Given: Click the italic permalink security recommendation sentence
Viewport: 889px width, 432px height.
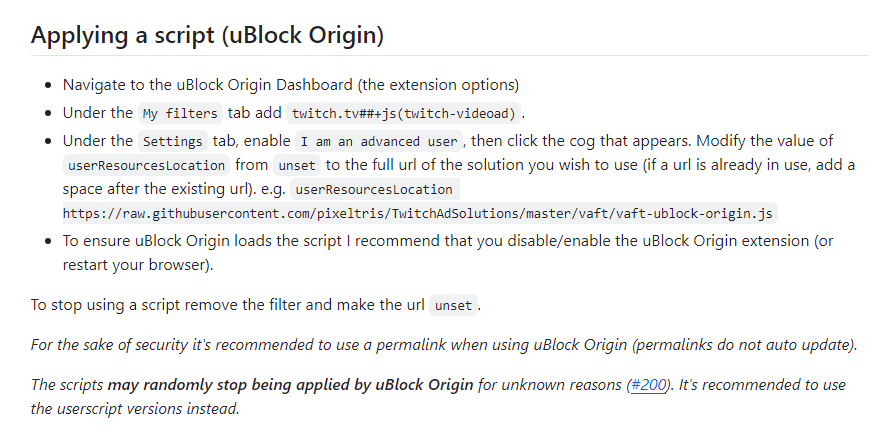Looking at the screenshot, I should pos(444,345).
